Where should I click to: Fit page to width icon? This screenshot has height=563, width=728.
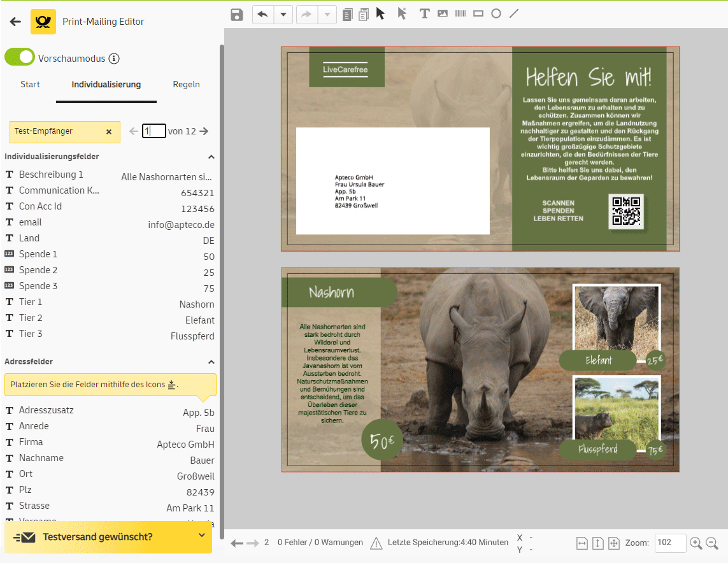coord(582,543)
